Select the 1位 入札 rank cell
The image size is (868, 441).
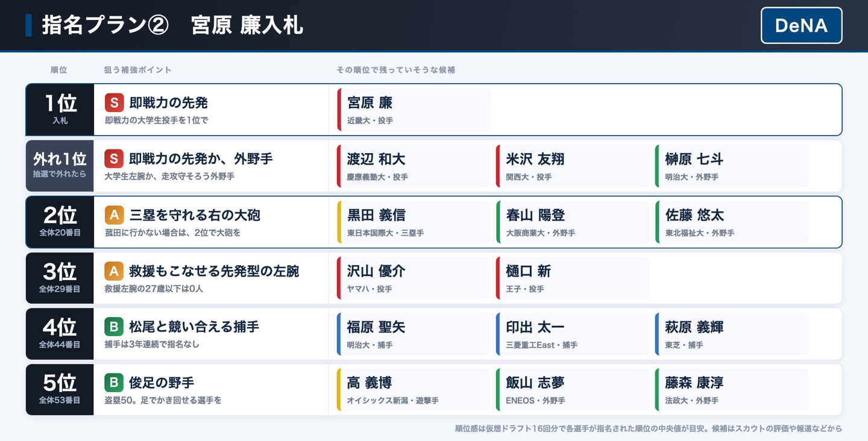(60, 110)
